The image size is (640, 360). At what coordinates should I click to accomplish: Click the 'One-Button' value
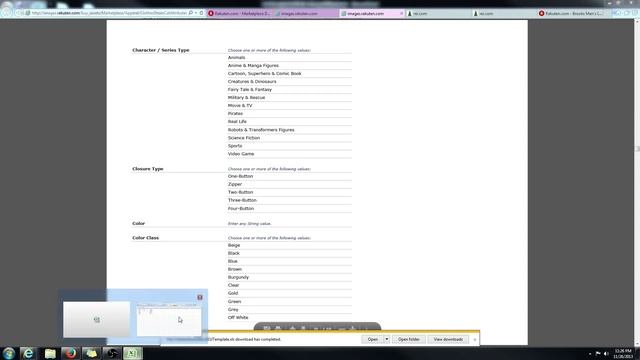(240, 176)
